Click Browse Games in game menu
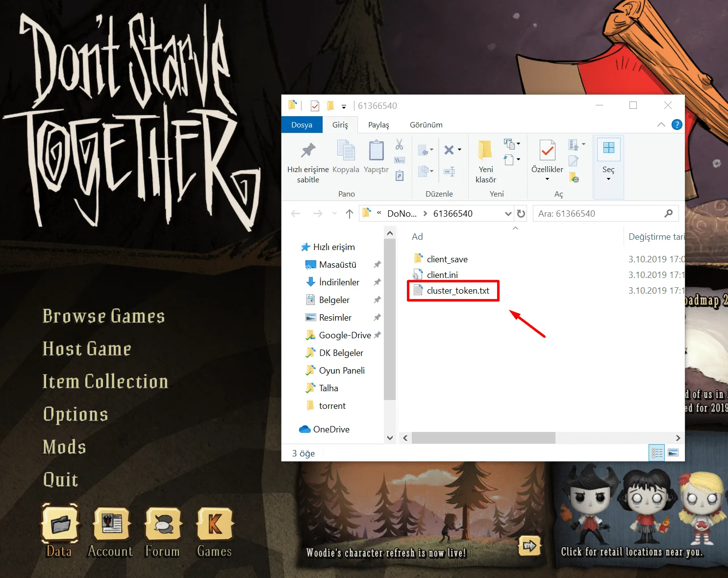 click(103, 316)
